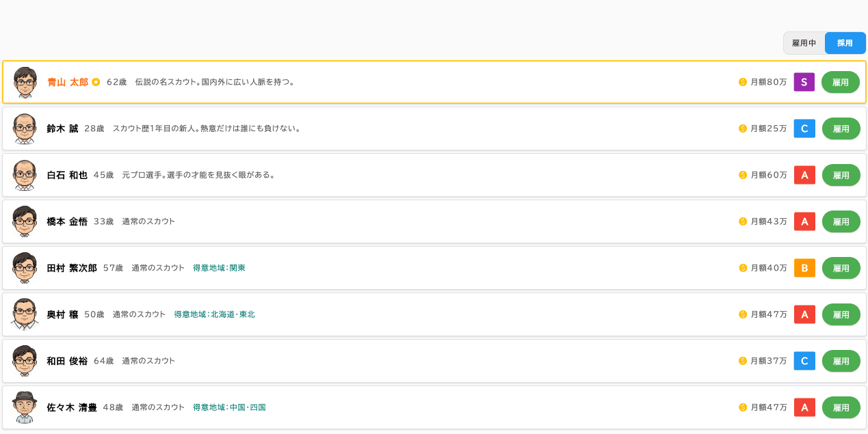868x434 pixels.
Task: Click the 得意地域:北海道・東北 label
Action: pyautogui.click(x=214, y=314)
